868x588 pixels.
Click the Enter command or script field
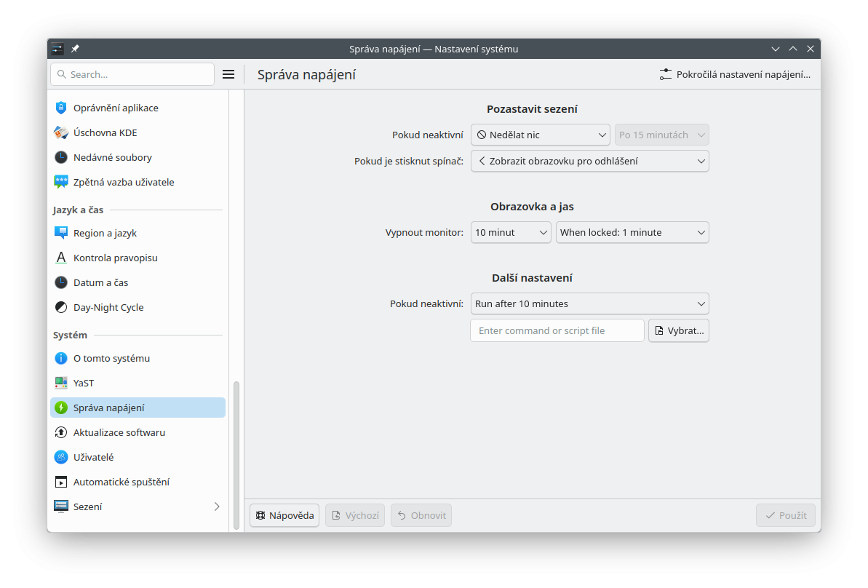click(x=557, y=330)
